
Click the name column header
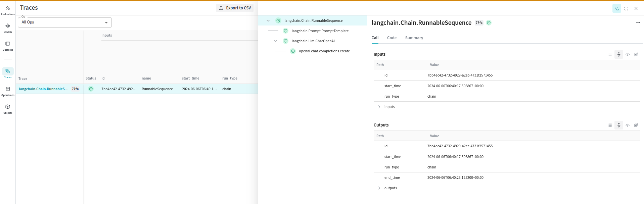(x=146, y=79)
